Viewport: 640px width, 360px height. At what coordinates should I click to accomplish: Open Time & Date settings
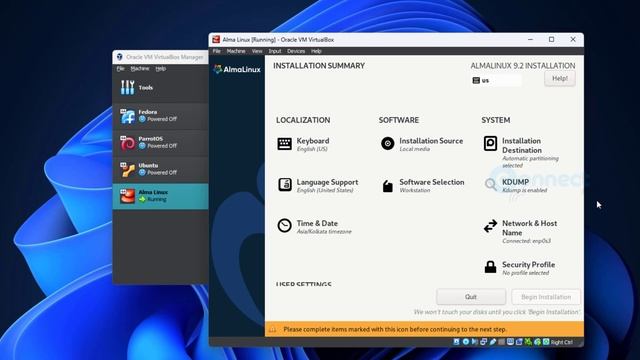coord(314,227)
